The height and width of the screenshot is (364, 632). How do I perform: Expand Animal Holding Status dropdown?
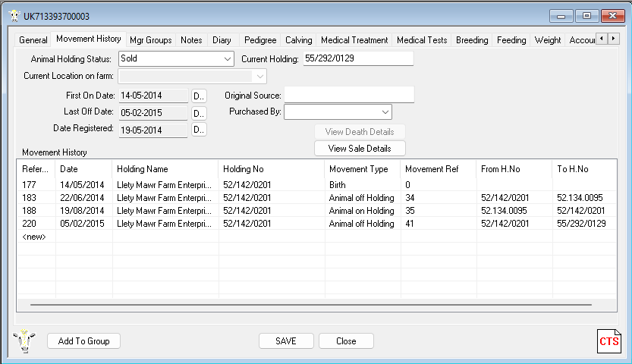click(228, 59)
